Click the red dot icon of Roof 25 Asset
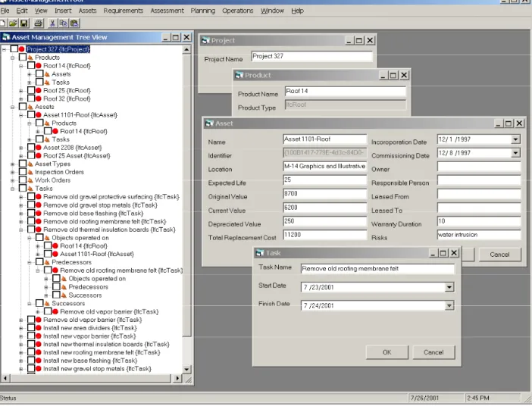Image resolution: width=532 pixels, height=406 pixels. pyautogui.click(x=39, y=156)
